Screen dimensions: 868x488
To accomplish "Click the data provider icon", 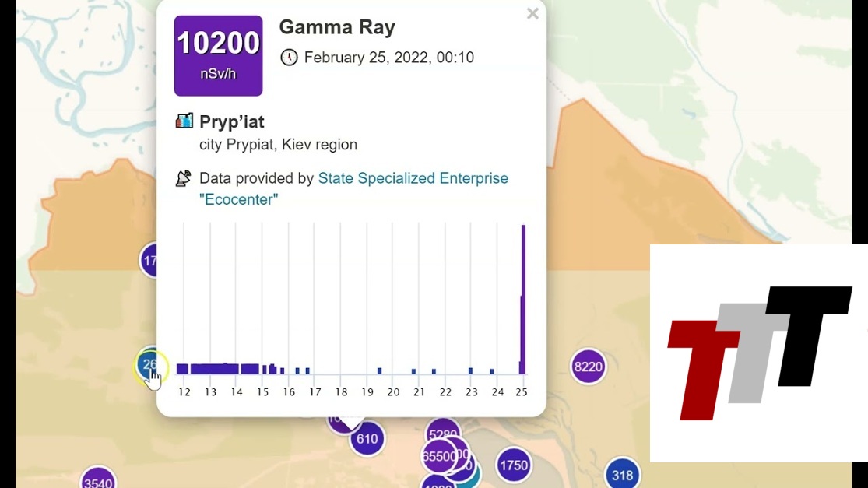I will [x=184, y=179].
